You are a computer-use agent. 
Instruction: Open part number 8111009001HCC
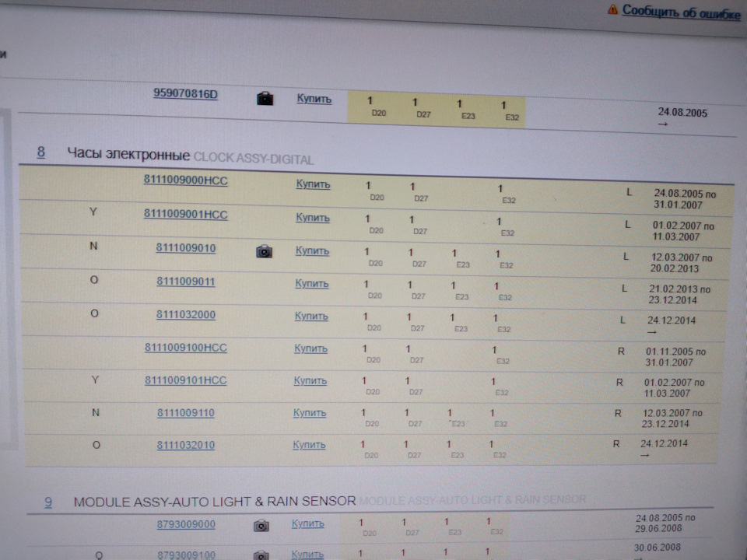click(186, 215)
